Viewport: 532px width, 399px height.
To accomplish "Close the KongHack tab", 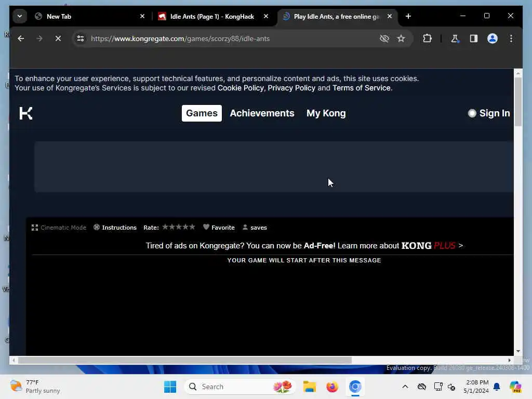I will point(266,16).
